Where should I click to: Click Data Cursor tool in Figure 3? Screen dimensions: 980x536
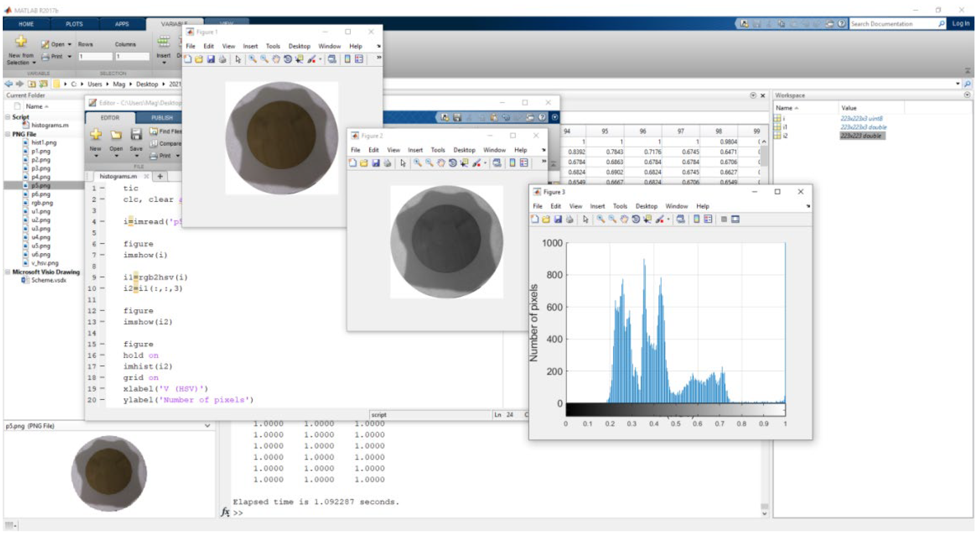(x=647, y=219)
